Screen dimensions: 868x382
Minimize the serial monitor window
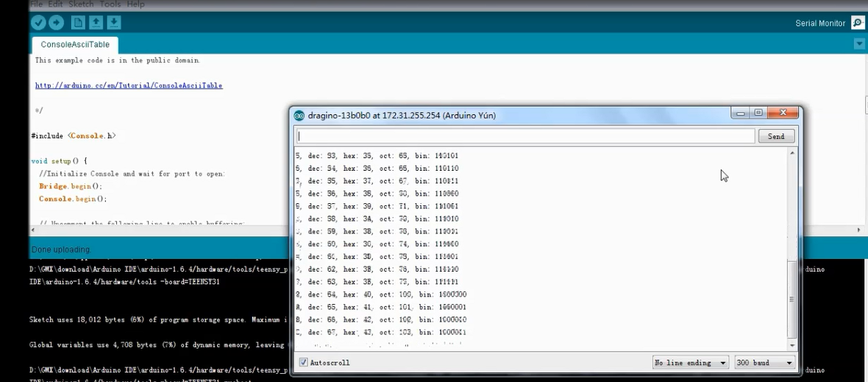pos(740,113)
